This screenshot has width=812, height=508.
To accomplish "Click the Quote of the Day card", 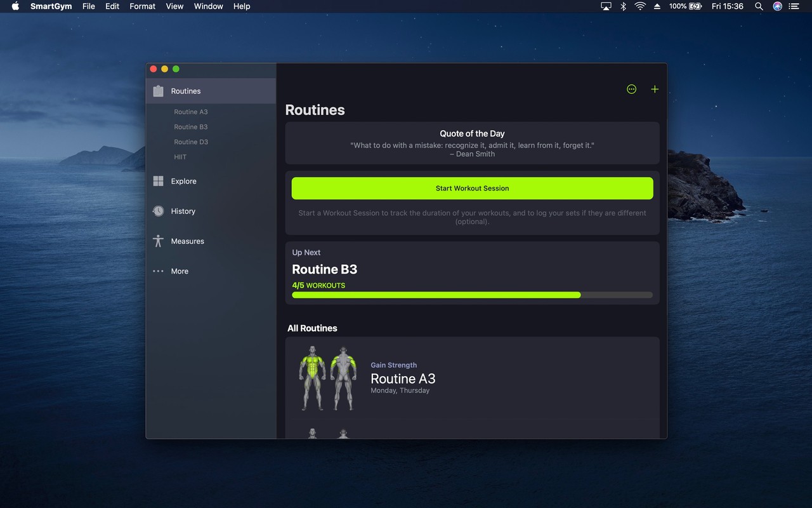I will click(x=472, y=144).
